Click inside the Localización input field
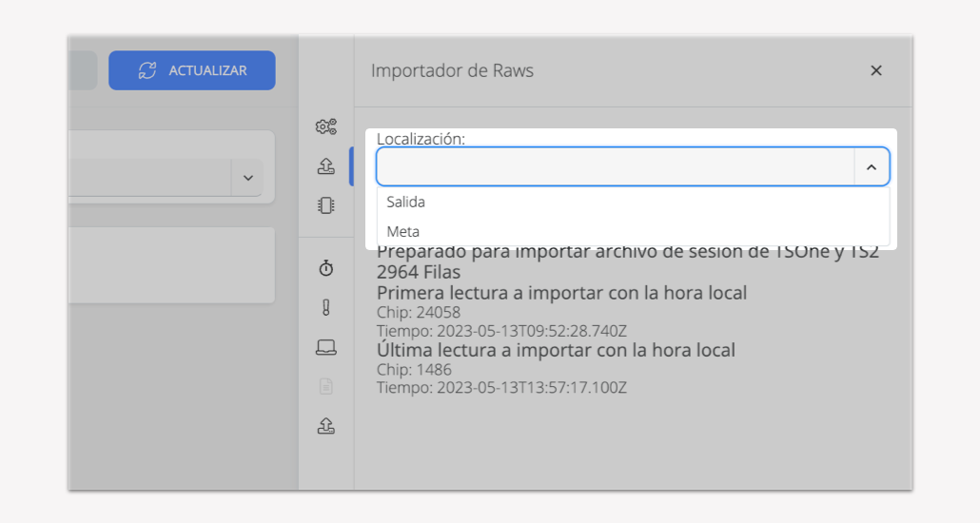 tap(616, 166)
